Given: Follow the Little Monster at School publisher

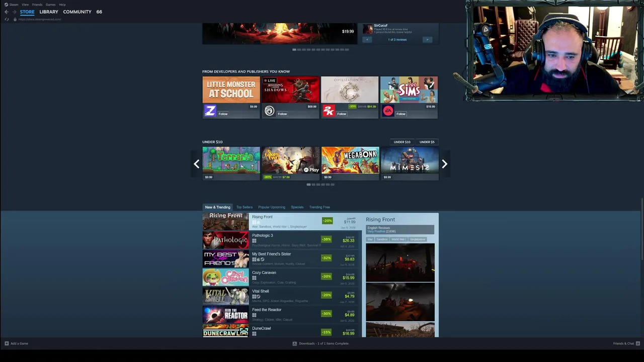Looking at the screenshot, I should coord(223,114).
